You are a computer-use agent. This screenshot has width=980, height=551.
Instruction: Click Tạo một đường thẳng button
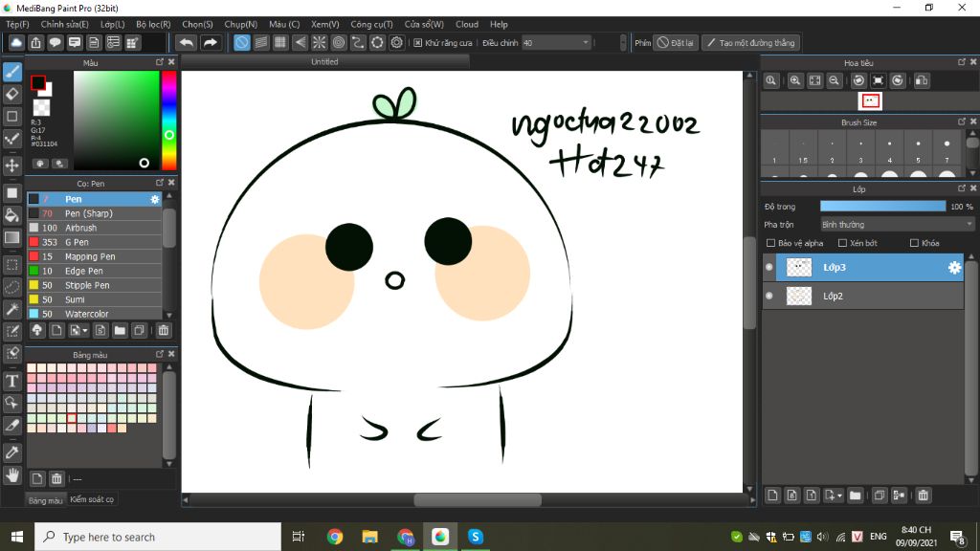click(750, 42)
